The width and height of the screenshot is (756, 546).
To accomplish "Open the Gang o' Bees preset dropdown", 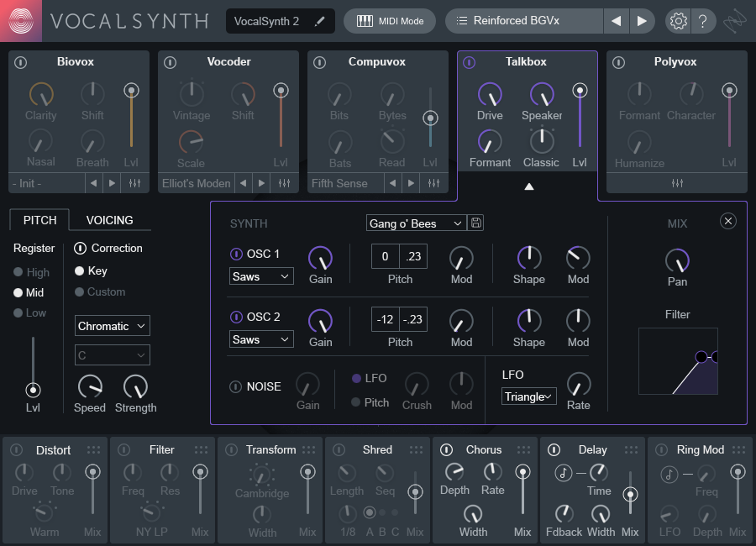I will 416,223.
